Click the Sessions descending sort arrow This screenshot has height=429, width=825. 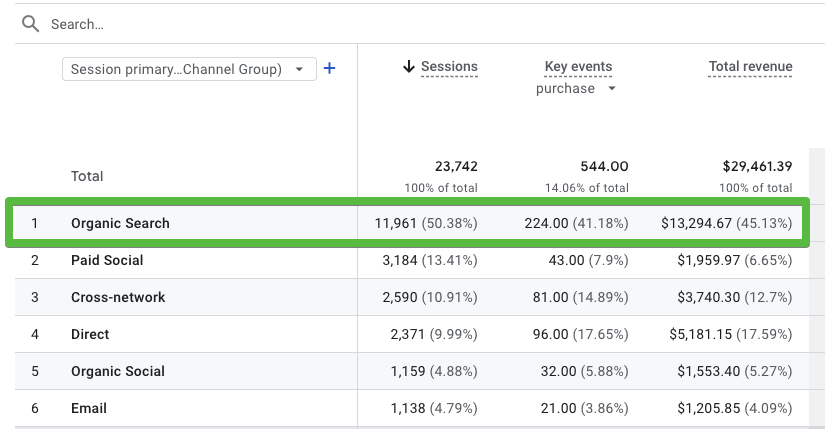tap(408, 67)
